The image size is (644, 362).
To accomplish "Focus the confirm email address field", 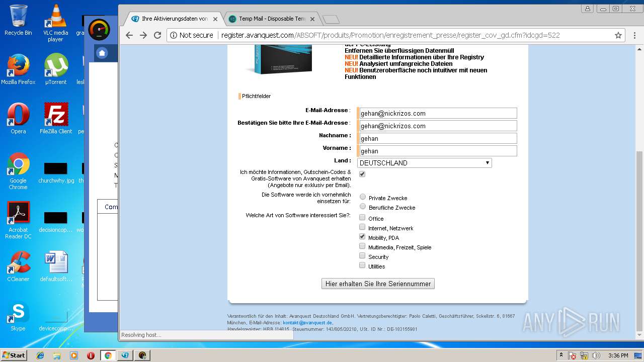I will point(437,126).
